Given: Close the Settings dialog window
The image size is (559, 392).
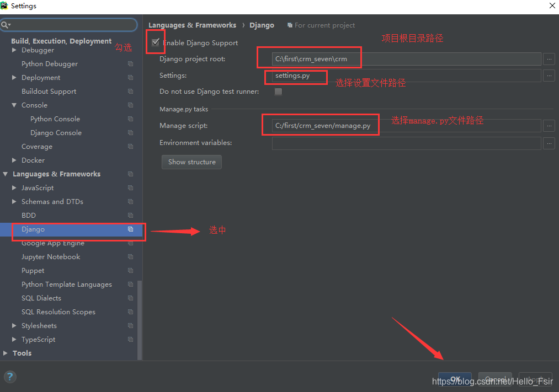Looking at the screenshot, I should click(552, 6).
